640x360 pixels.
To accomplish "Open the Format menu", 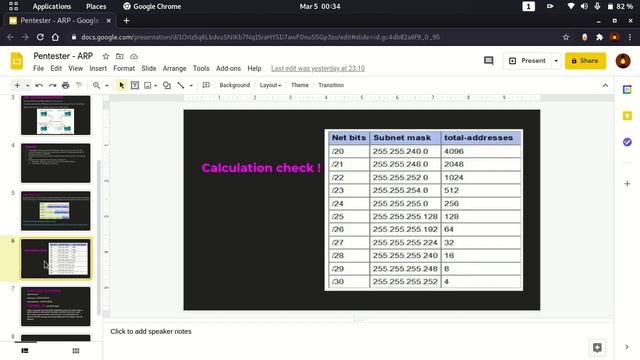I will (124, 69).
